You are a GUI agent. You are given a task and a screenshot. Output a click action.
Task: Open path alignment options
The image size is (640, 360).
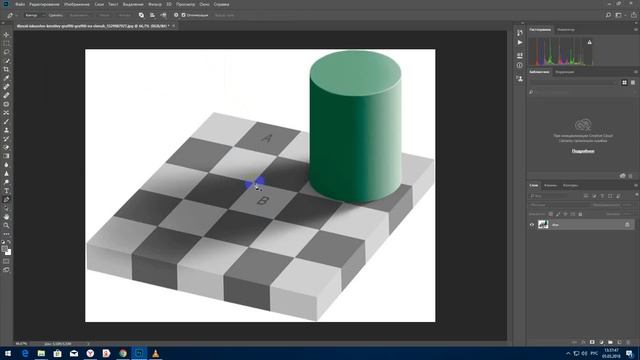click(x=152, y=15)
